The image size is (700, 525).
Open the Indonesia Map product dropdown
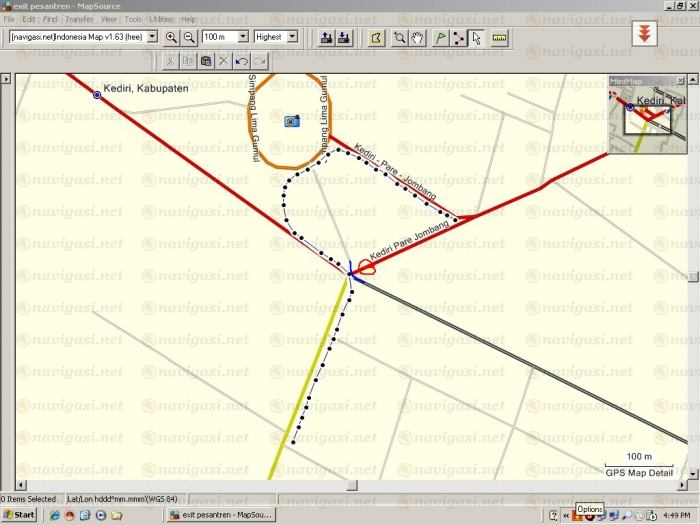152,37
